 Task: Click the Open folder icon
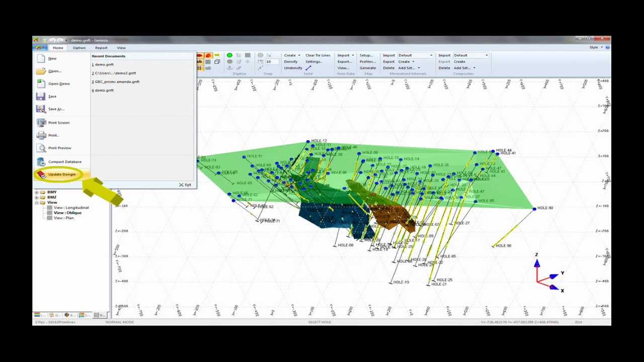coord(41,71)
